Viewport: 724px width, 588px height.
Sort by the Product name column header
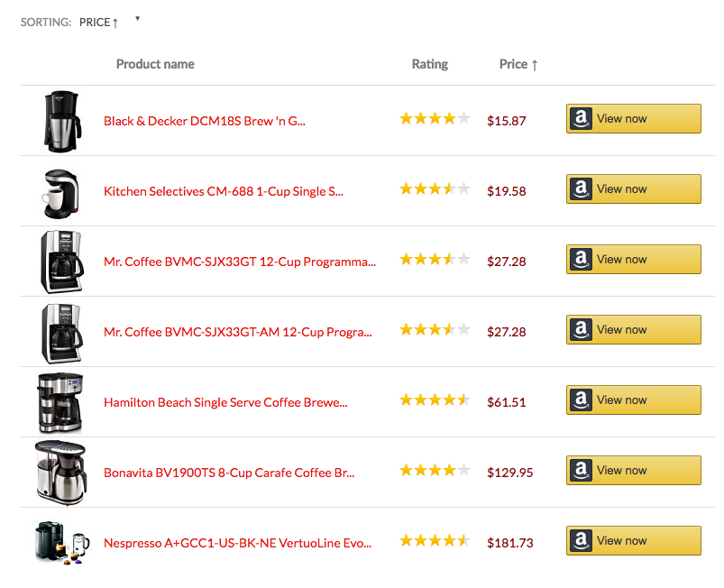tap(155, 64)
